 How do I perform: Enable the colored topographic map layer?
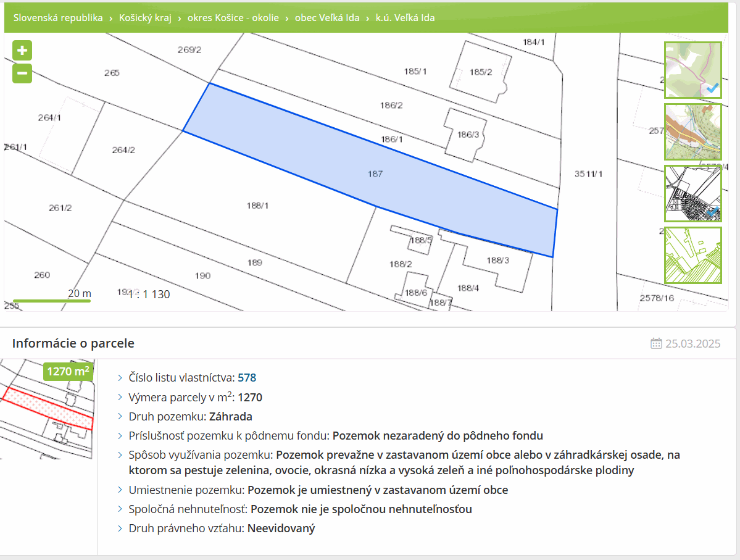pos(692,132)
